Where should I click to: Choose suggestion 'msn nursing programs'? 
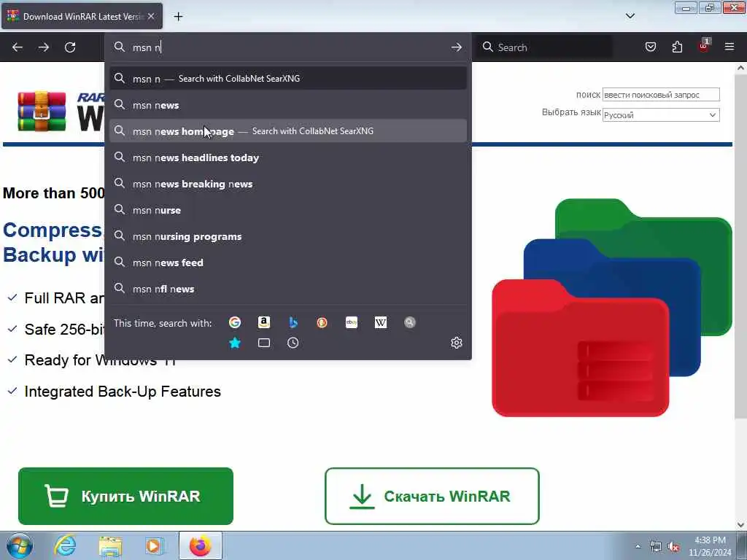[287, 236]
